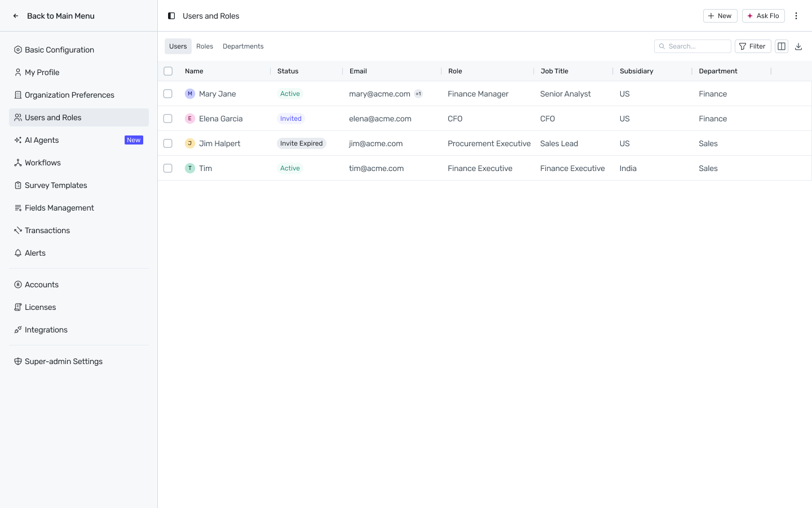
Task: Select the Tim row checkbox
Action: [x=168, y=168]
